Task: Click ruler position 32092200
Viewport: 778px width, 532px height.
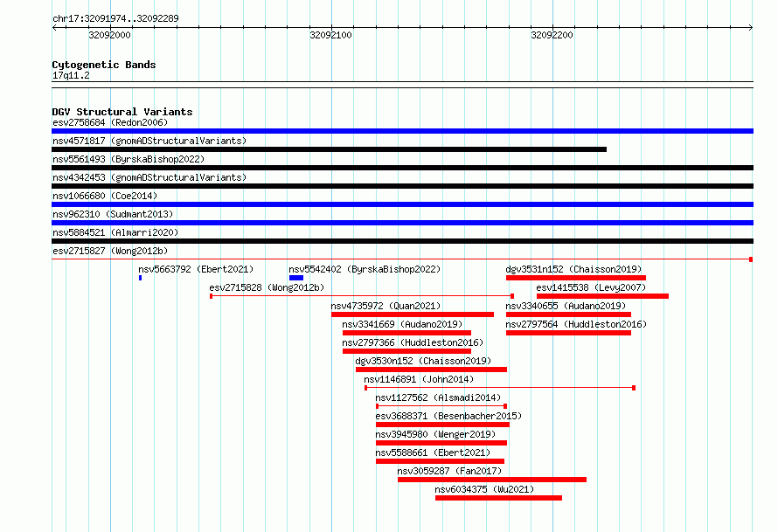Action: point(552,35)
